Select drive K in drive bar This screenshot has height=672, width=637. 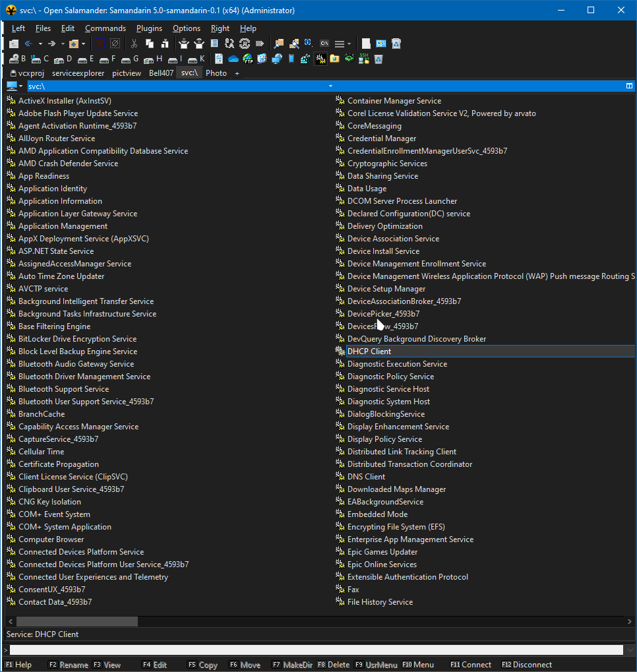(196, 59)
